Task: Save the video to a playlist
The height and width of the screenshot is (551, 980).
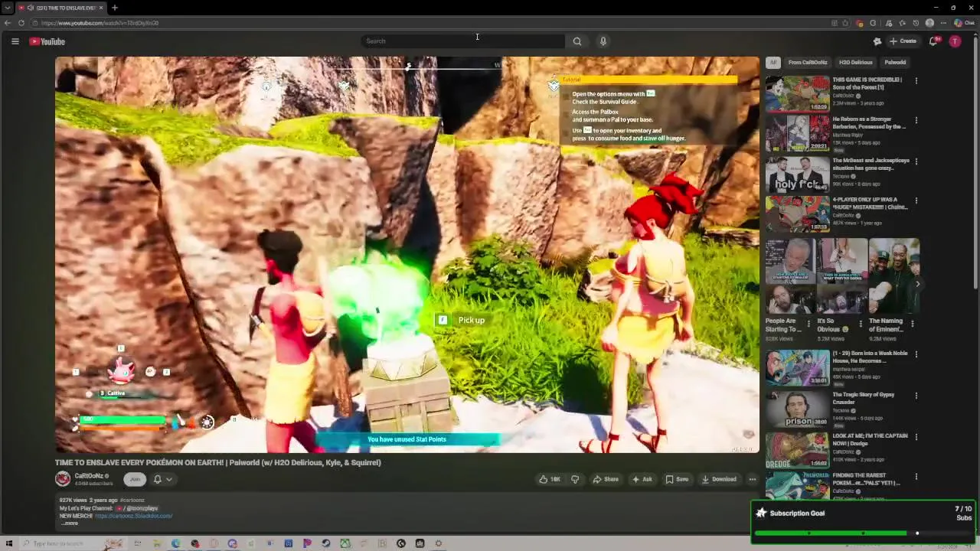Action: click(x=677, y=479)
